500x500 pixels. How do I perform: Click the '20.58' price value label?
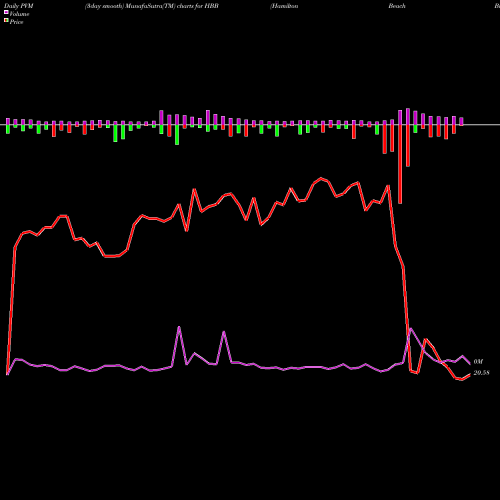(x=481, y=373)
